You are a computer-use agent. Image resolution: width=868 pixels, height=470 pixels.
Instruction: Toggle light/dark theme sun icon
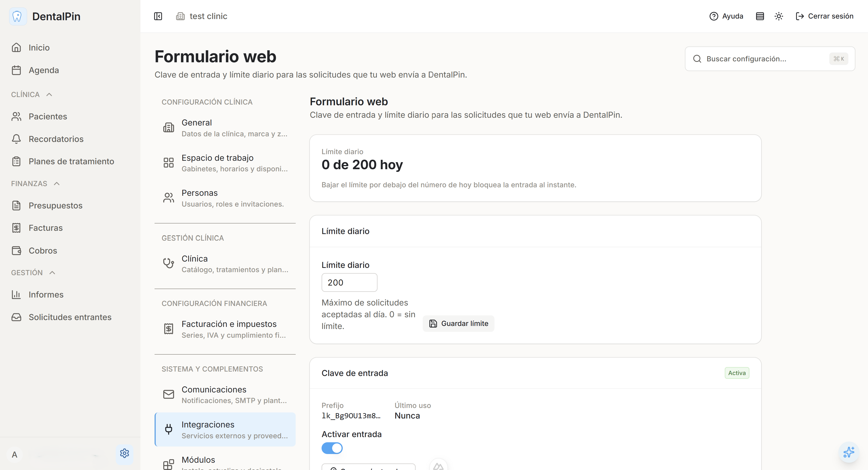(779, 16)
